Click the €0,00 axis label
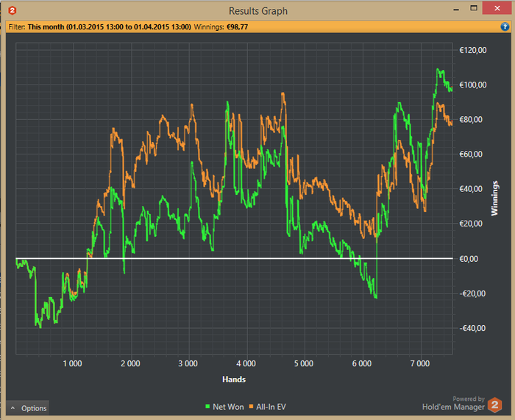The image size is (515, 420). coord(469,259)
